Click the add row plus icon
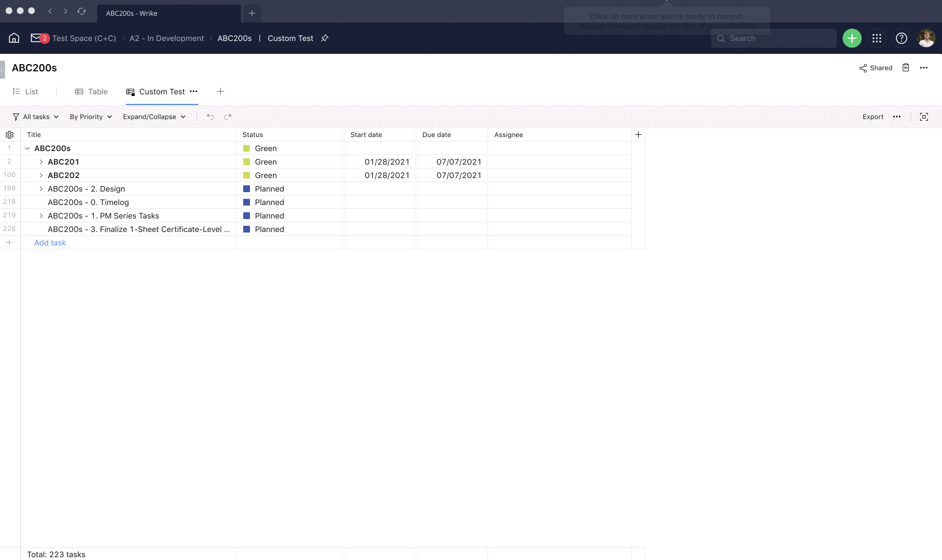This screenshot has height=560, width=942. point(10,243)
